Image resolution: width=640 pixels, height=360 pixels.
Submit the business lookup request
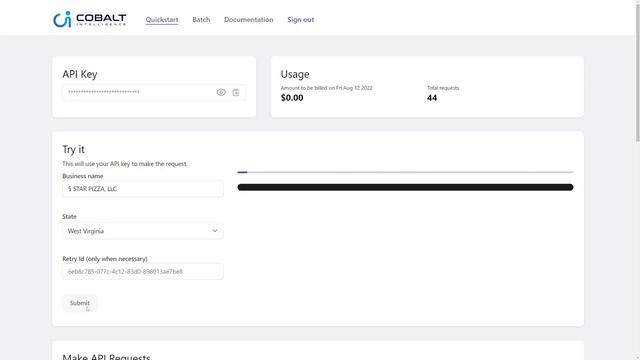(x=80, y=303)
